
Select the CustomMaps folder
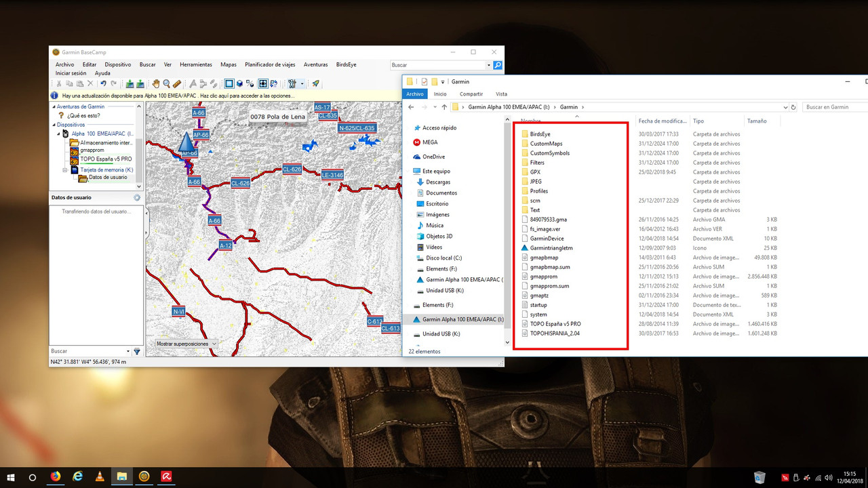point(546,144)
